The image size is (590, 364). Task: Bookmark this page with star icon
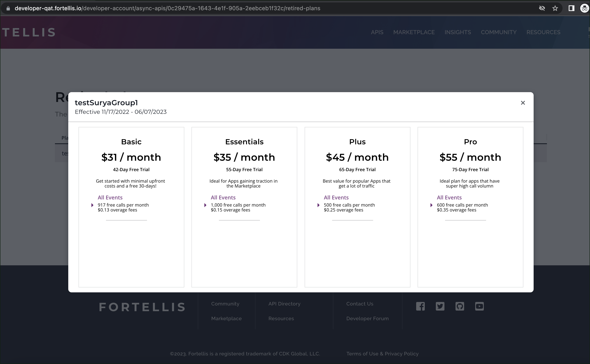[555, 8]
